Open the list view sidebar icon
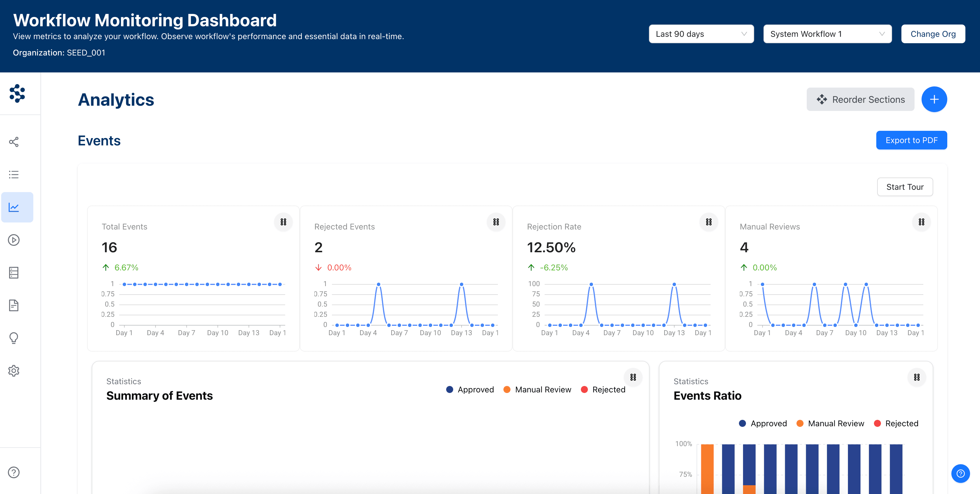The image size is (980, 494). pos(14,174)
